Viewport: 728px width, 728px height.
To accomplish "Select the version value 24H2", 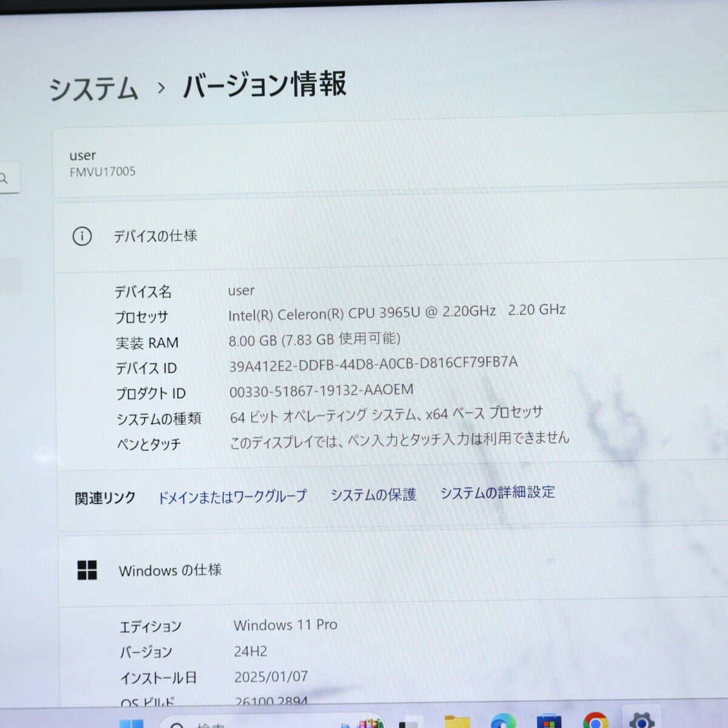I will (251, 652).
